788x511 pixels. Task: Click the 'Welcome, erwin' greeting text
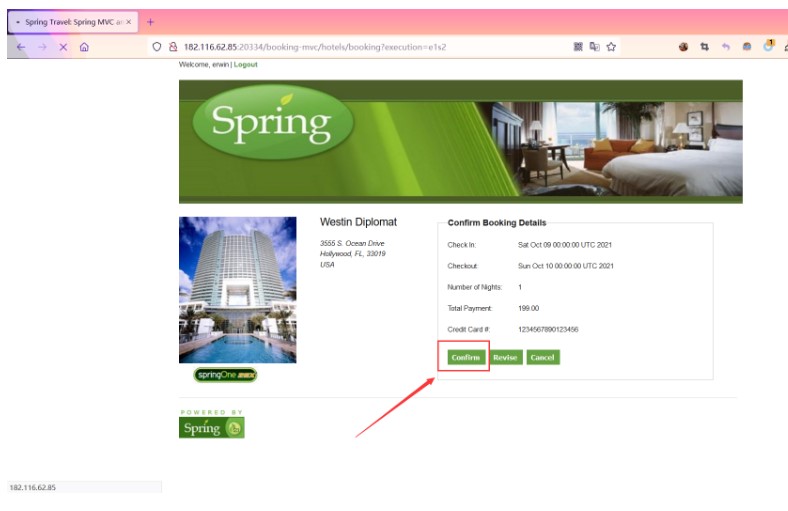point(204,64)
